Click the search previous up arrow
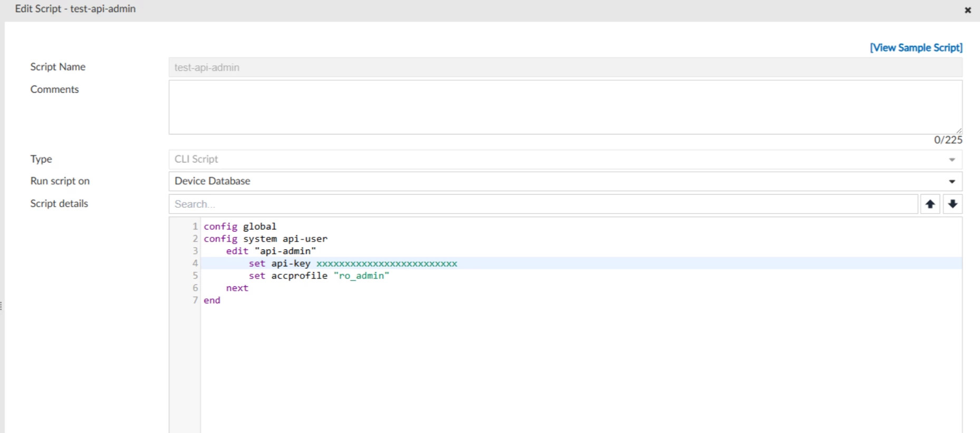The image size is (980, 433). coord(930,204)
